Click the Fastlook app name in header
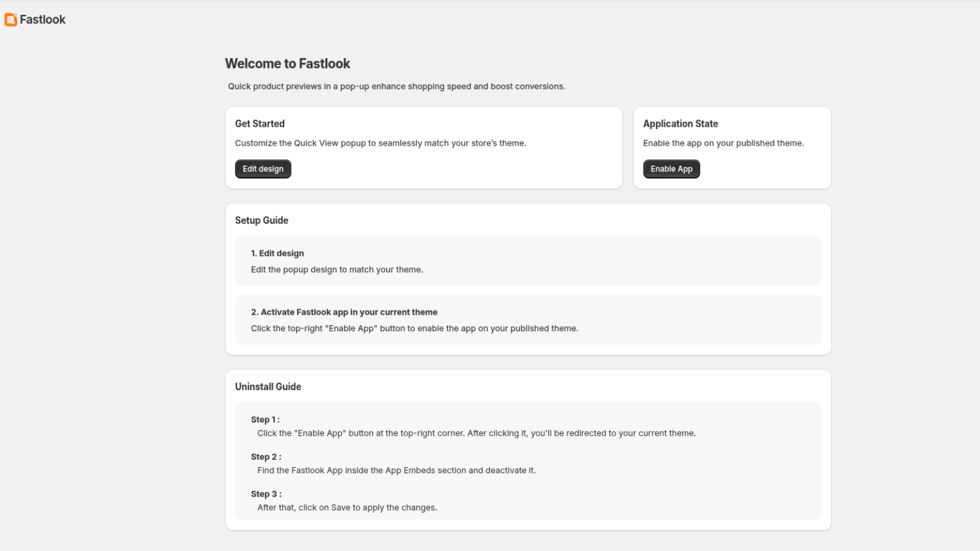 pyautogui.click(x=42, y=20)
